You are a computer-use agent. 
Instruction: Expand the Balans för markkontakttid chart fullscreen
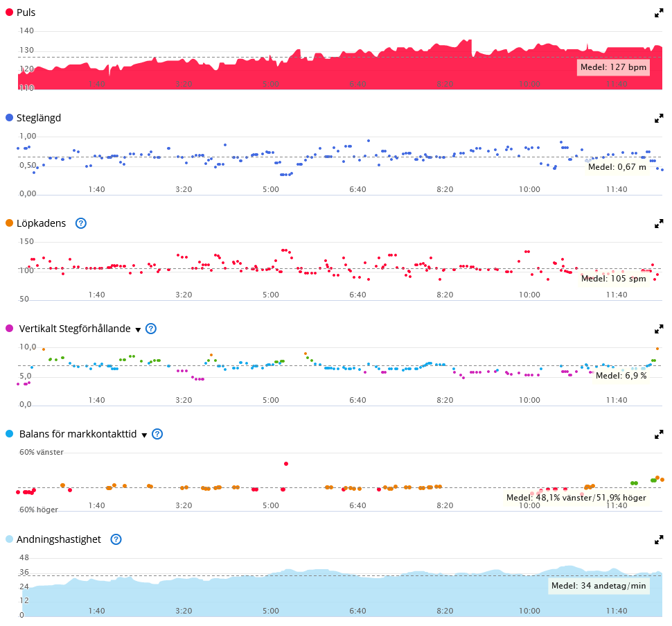tap(659, 435)
